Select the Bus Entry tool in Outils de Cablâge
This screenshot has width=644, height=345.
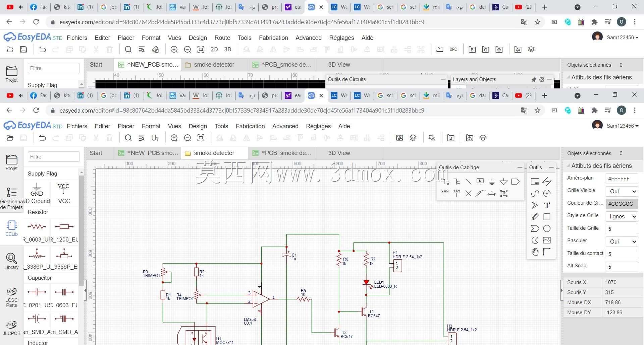[x=468, y=182]
